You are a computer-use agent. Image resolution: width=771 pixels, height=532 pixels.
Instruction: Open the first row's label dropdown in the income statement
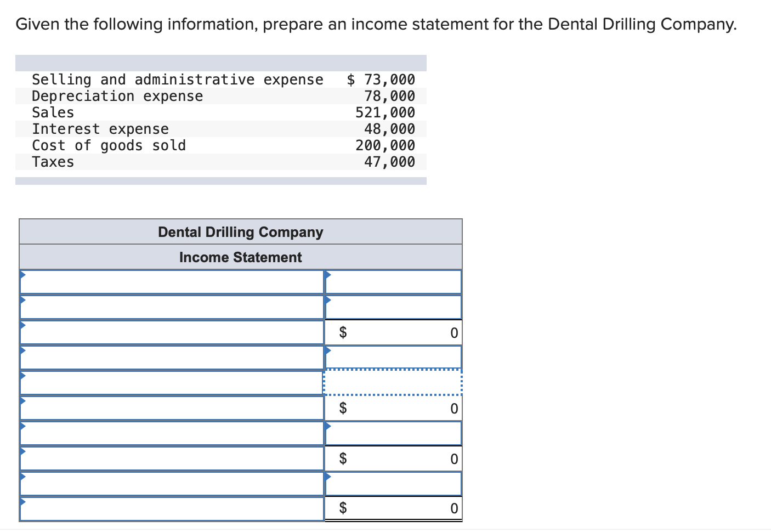coord(172,282)
